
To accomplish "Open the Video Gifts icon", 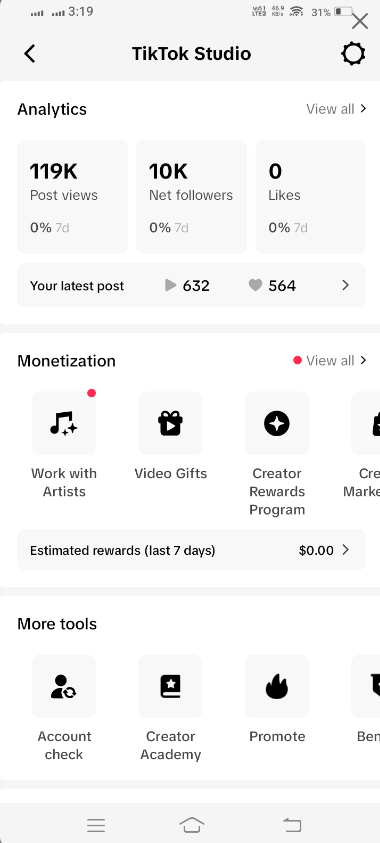I will (170, 423).
